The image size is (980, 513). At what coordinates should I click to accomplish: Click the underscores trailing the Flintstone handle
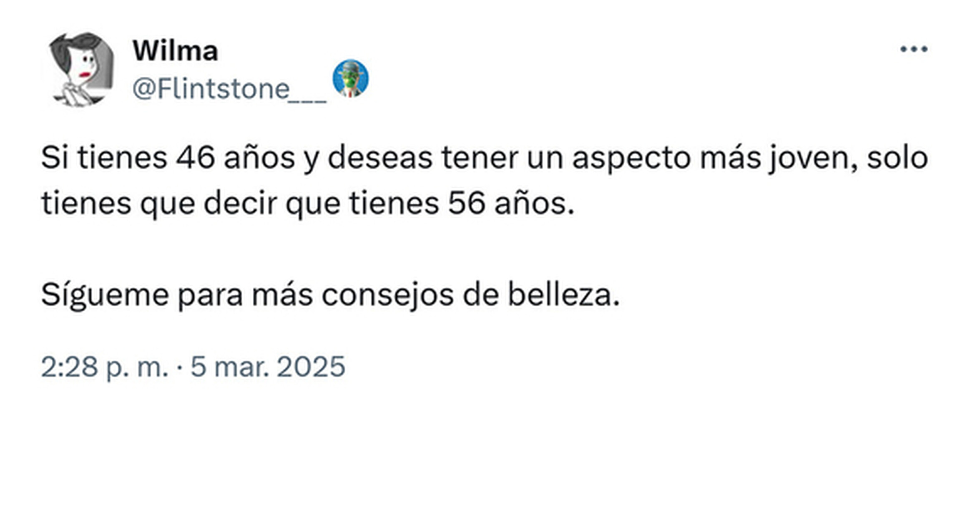coord(309,96)
